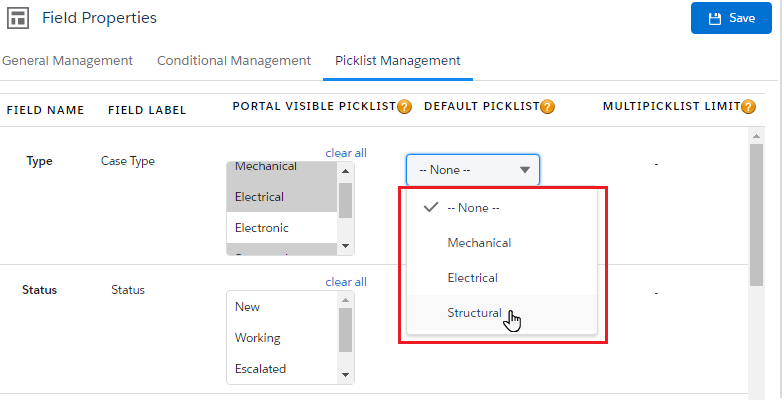
Task: Click help icon beside Default Picklist
Action: click(548, 107)
